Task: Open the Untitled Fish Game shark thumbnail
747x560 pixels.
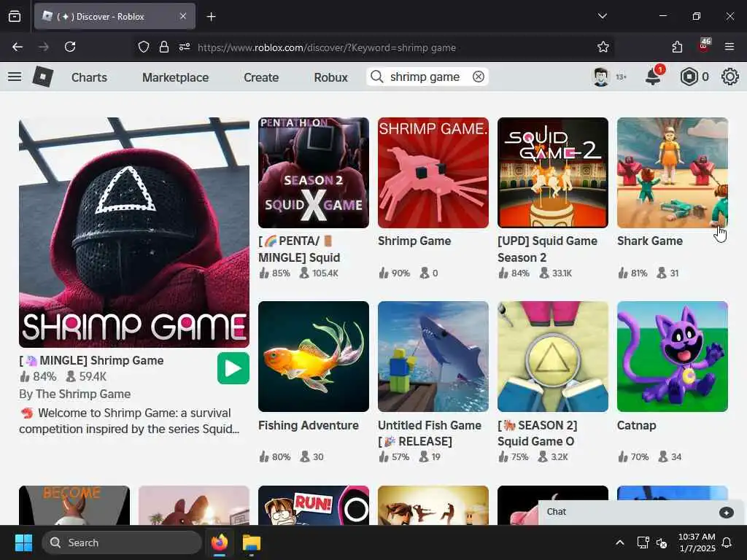Action: tap(433, 356)
